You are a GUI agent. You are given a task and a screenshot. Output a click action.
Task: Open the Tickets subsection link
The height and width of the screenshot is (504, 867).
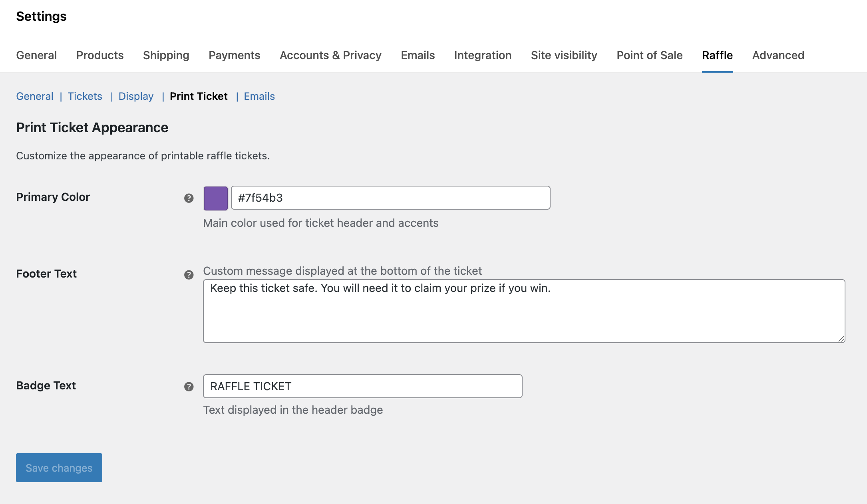click(x=85, y=96)
